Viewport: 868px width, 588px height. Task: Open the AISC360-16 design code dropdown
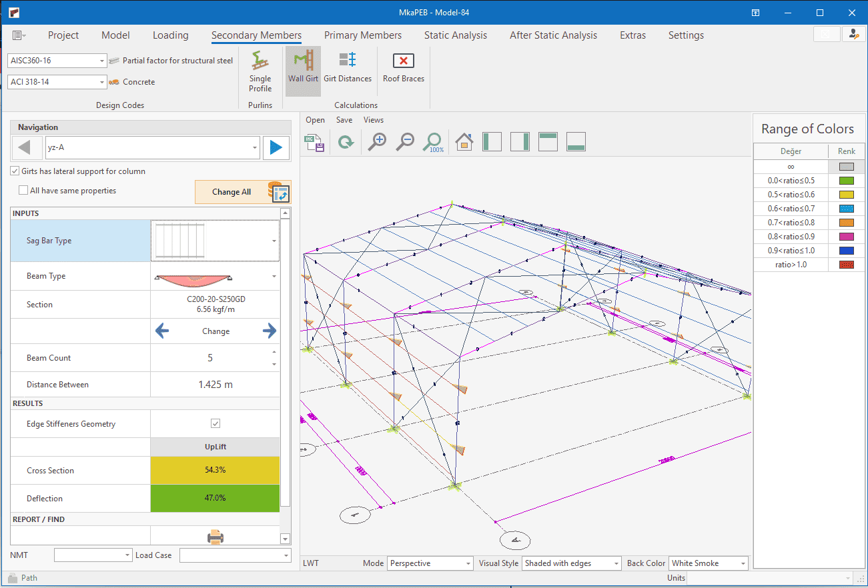[102, 61]
